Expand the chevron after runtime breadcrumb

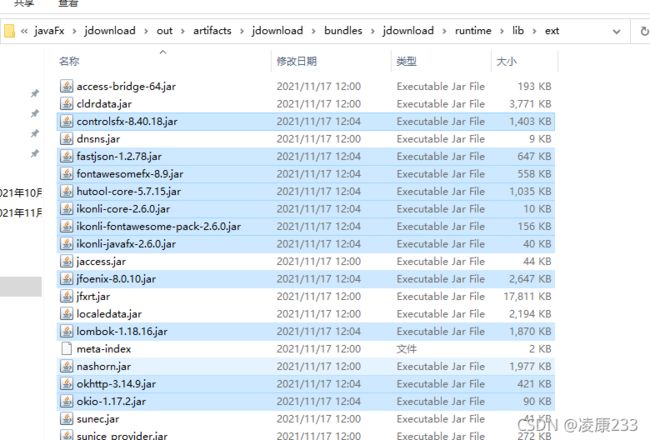[x=502, y=31]
